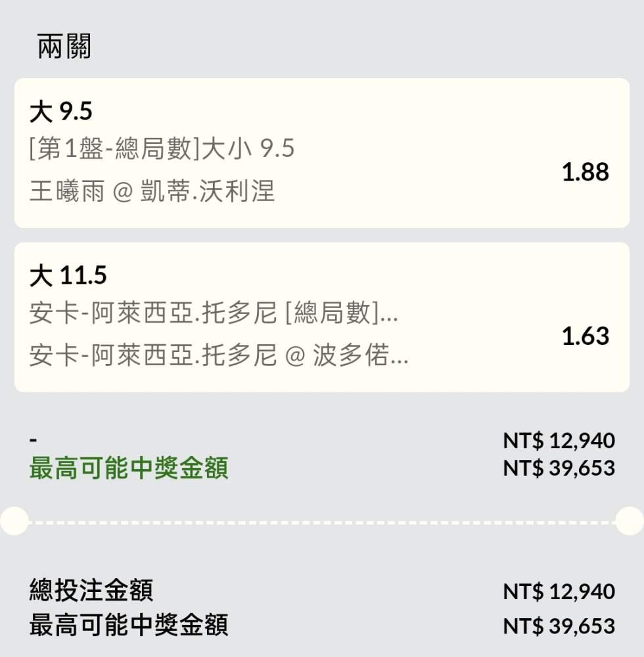
Task: Click the 1.63 odds value
Action: 585,336
